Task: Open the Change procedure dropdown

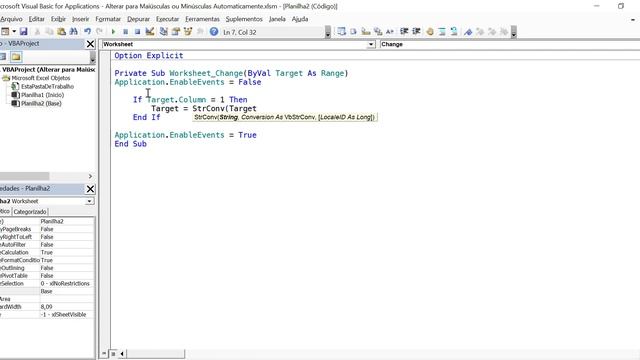Action: (509, 44)
